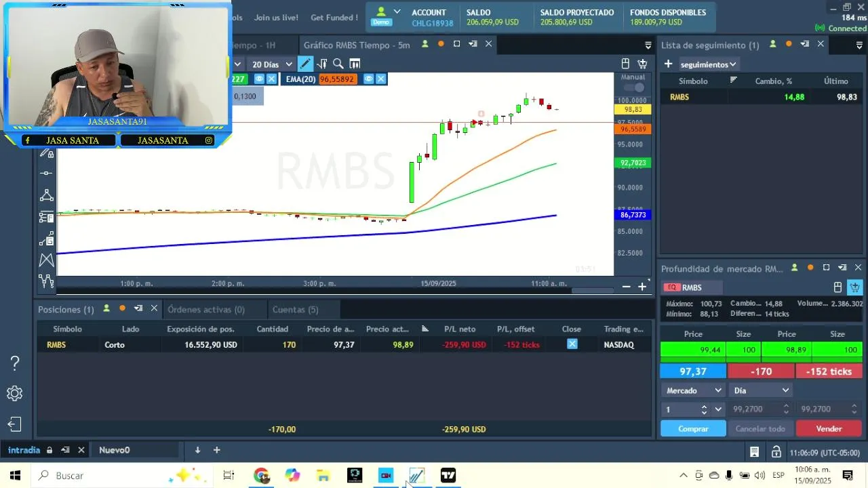Open watchlist panel menu dropdown
Viewport: 868px width, 488px height.
(859, 45)
